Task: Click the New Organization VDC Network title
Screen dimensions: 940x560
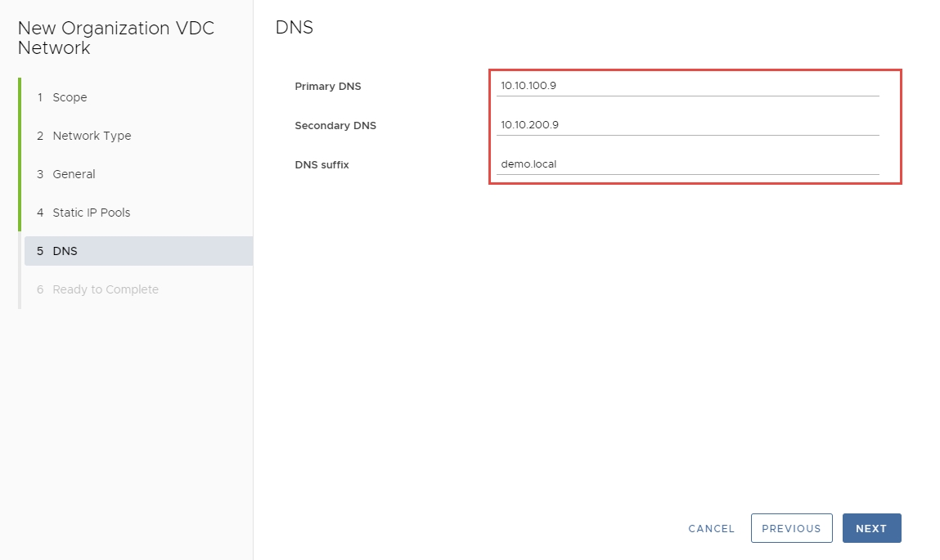Action: coord(115,38)
